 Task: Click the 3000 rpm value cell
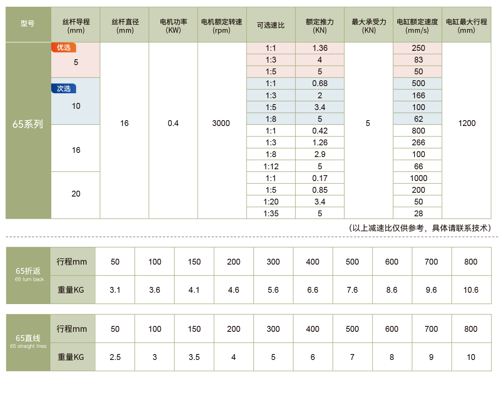(x=221, y=123)
